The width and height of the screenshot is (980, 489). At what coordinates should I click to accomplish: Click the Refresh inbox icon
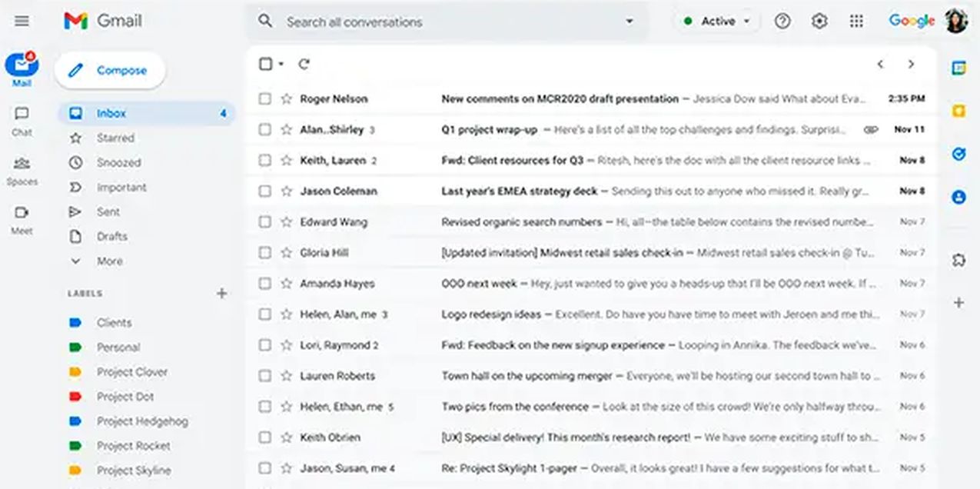click(x=304, y=65)
